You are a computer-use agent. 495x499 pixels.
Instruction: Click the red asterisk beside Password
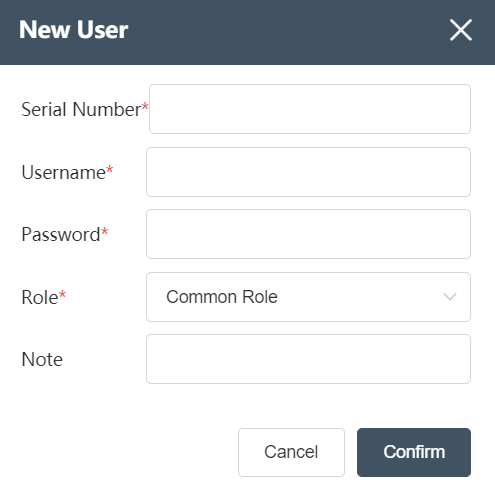(x=104, y=231)
